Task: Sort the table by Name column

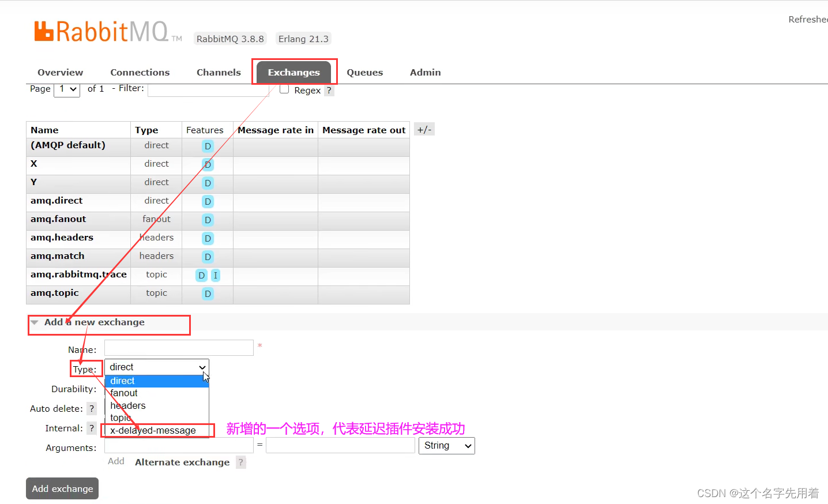Action: (44, 130)
